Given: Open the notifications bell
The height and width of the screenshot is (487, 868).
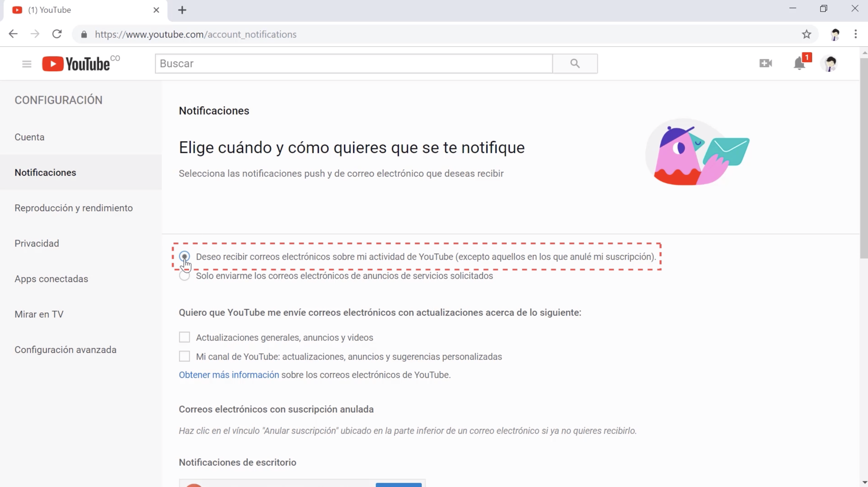Looking at the screenshot, I should point(799,63).
